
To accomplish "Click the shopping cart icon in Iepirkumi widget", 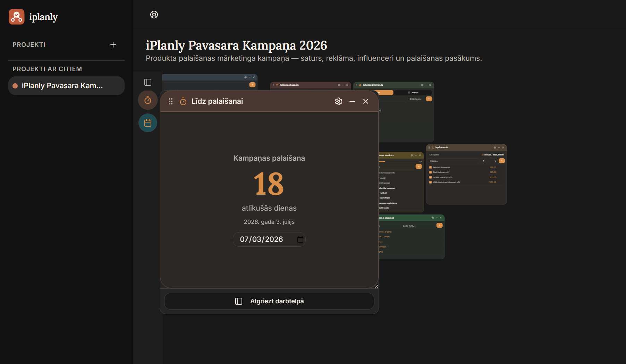I will (433, 147).
